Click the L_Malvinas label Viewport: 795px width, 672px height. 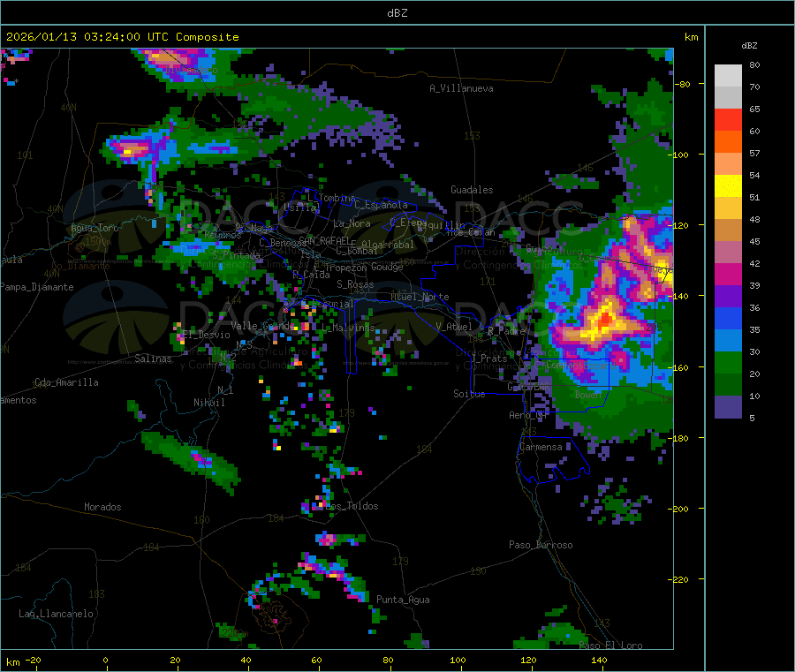tap(348, 328)
